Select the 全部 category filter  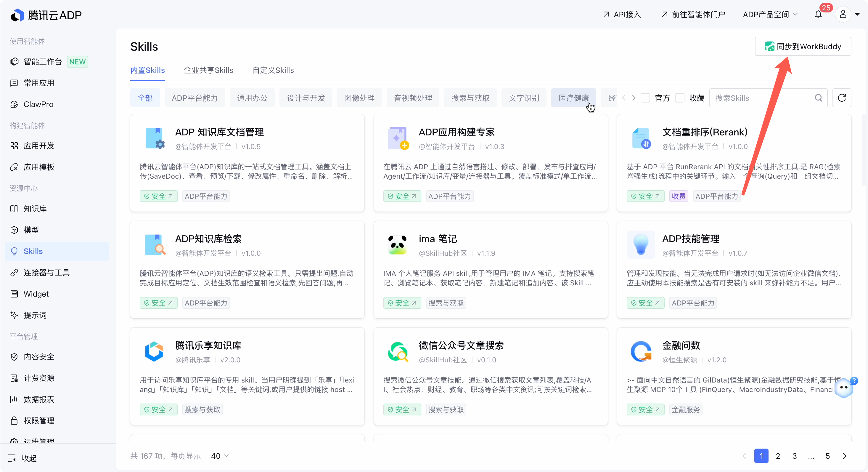click(x=145, y=98)
